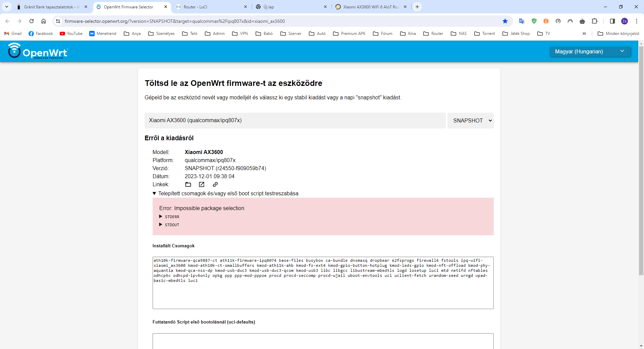Open the Facebook bookmark
This screenshot has height=349, width=644.
tap(41, 34)
